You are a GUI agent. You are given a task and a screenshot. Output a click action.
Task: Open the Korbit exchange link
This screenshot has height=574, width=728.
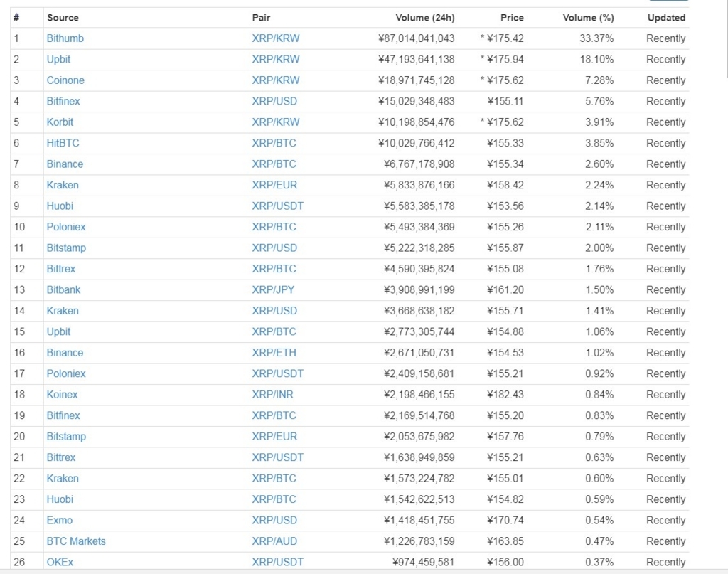60,122
